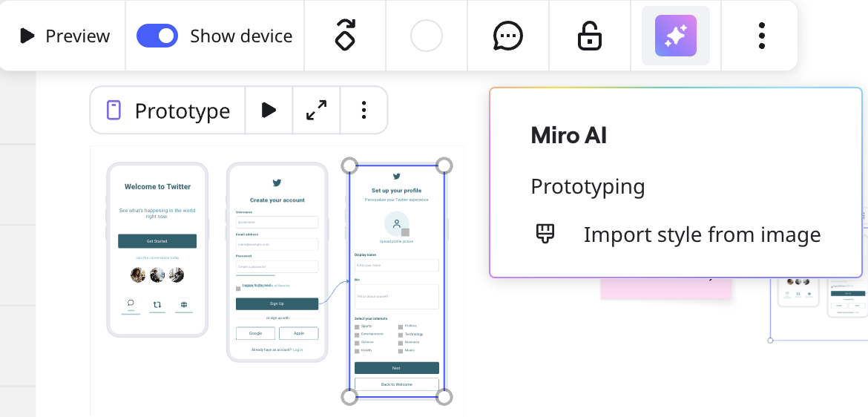This screenshot has width=868, height=417.
Task: Check the Sports interest checkbox
Action: (x=357, y=326)
